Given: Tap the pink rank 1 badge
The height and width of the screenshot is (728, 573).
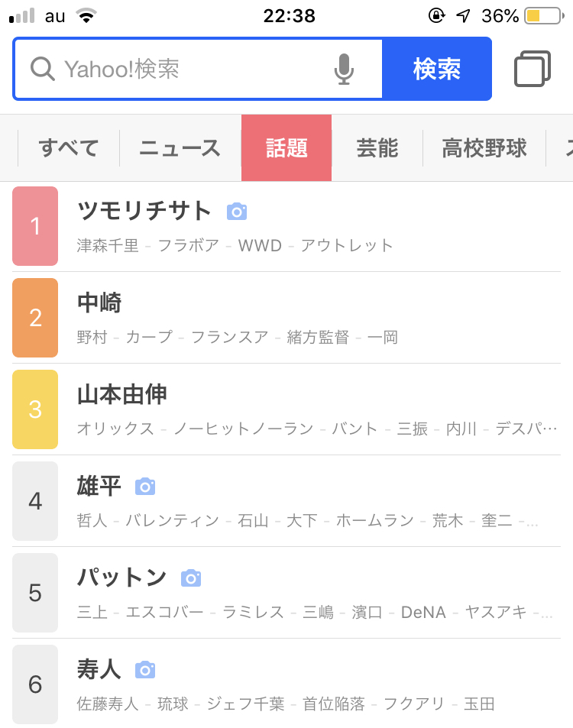Looking at the screenshot, I should (35, 226).
